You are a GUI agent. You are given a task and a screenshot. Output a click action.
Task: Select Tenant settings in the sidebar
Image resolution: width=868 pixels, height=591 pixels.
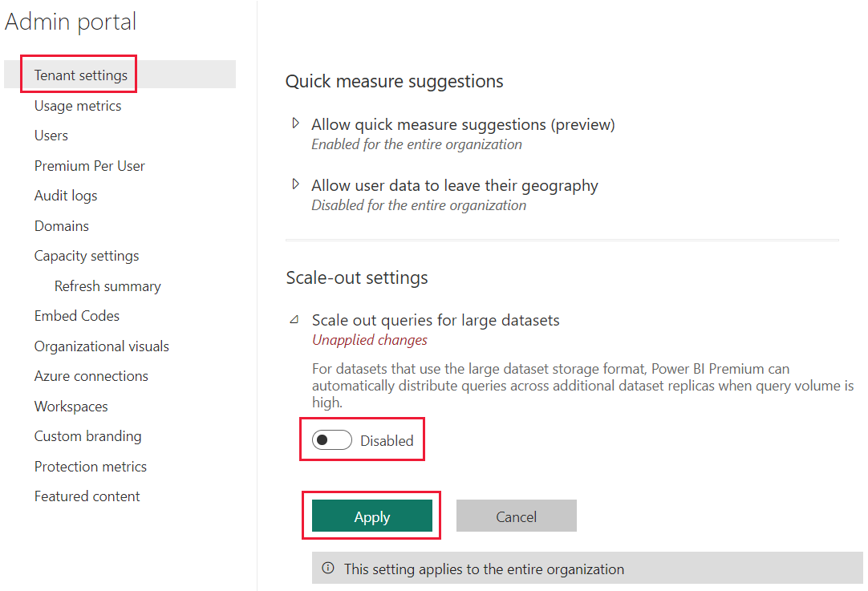click(x=78, y=75)
